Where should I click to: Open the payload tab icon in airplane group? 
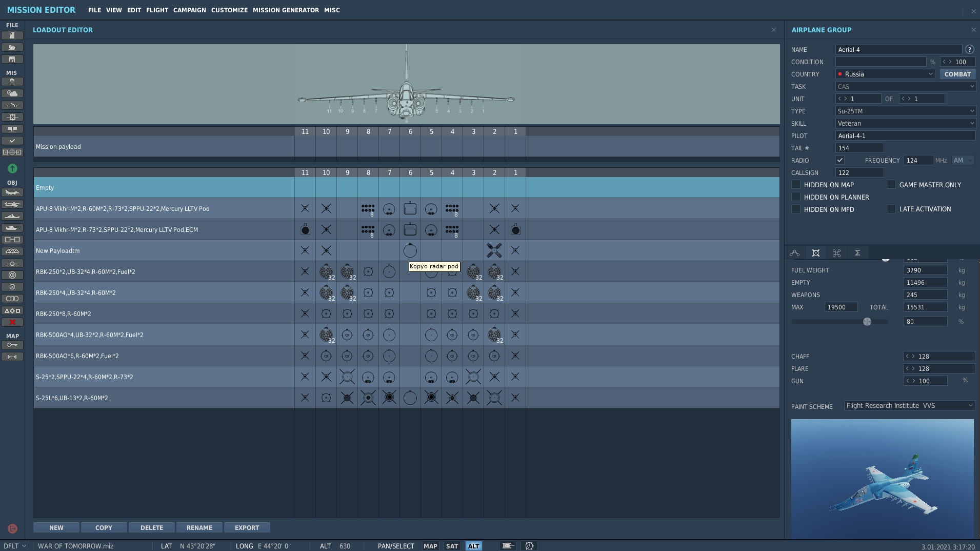pyautogui.click(x=816, y=253)
